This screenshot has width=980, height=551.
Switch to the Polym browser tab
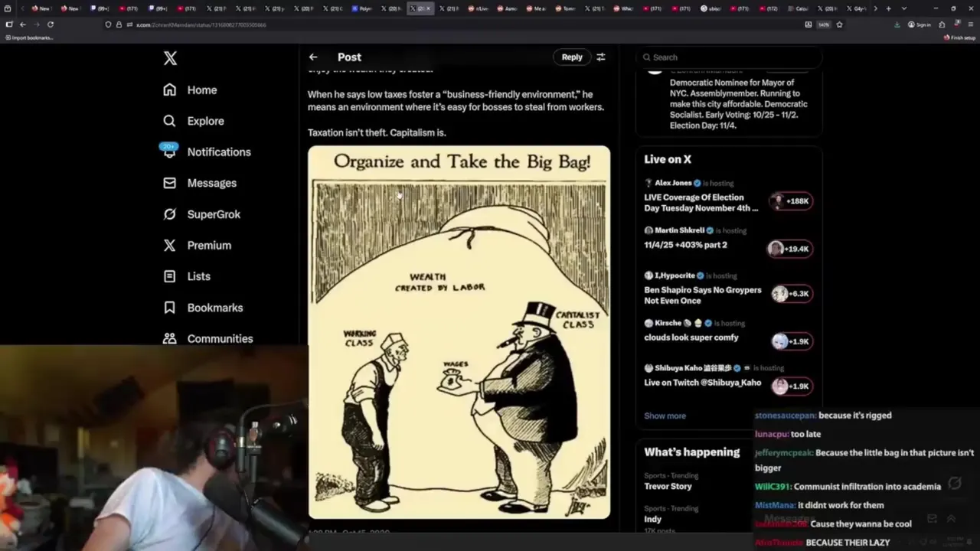[x=362, y=8]
